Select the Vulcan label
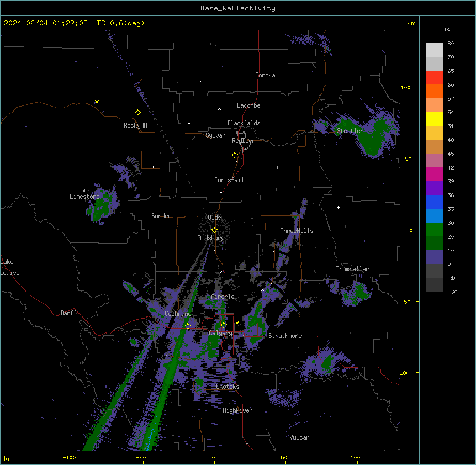Screen dimensions: 476x465 coord(299,437)
